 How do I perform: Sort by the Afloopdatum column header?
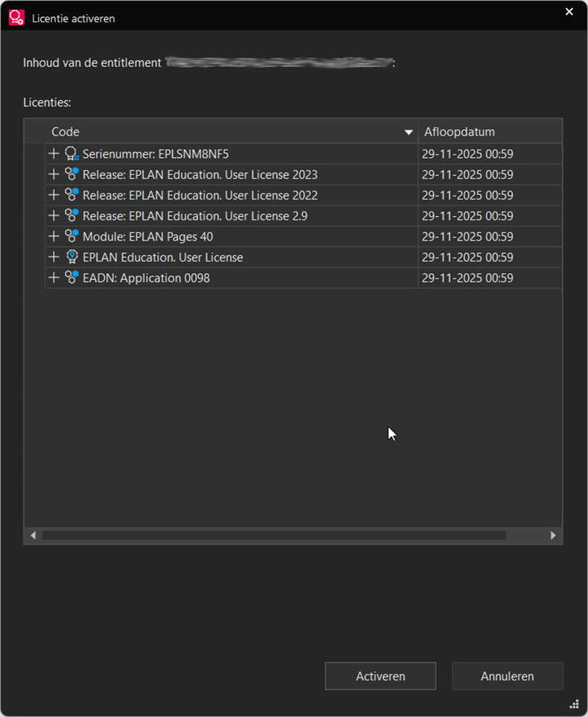490,132
